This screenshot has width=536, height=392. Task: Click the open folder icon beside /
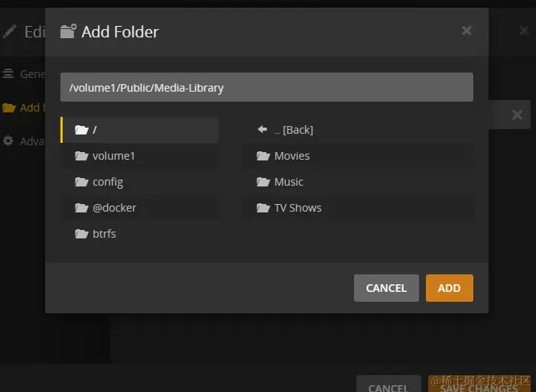coord(82,130)
